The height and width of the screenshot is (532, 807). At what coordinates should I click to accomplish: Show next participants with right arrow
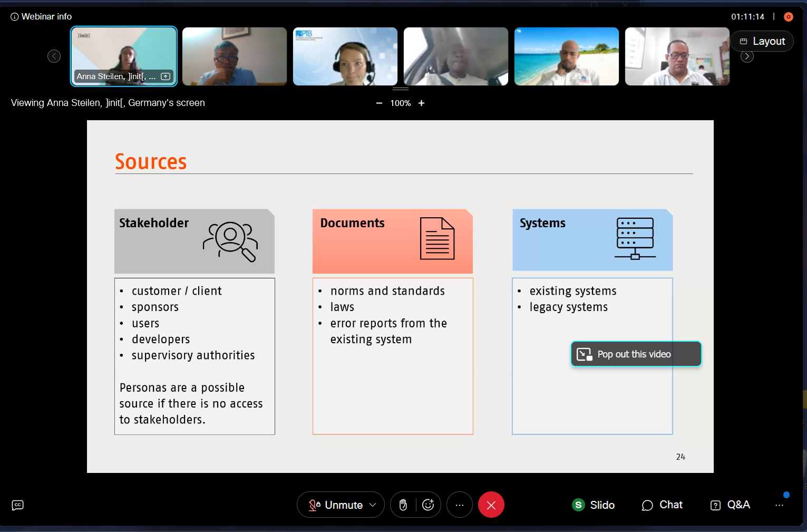747,56
